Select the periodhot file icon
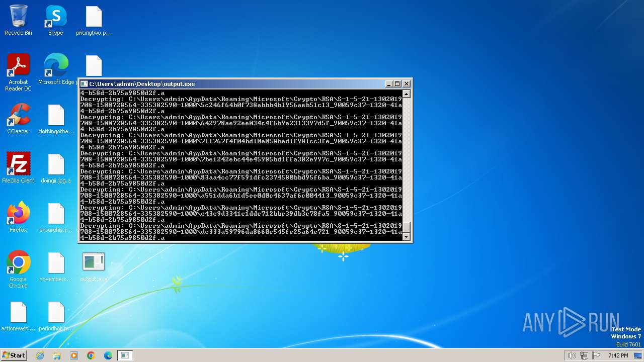 [x=56, y=316]
